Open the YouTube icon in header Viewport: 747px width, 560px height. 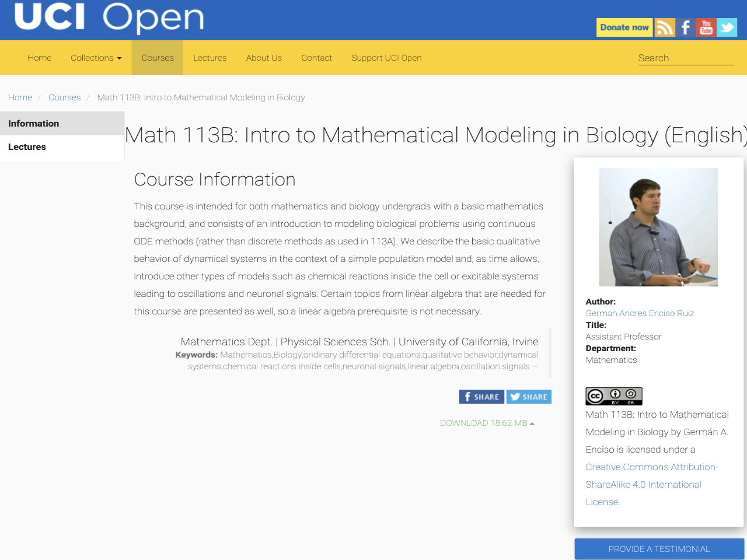[706, 27]
